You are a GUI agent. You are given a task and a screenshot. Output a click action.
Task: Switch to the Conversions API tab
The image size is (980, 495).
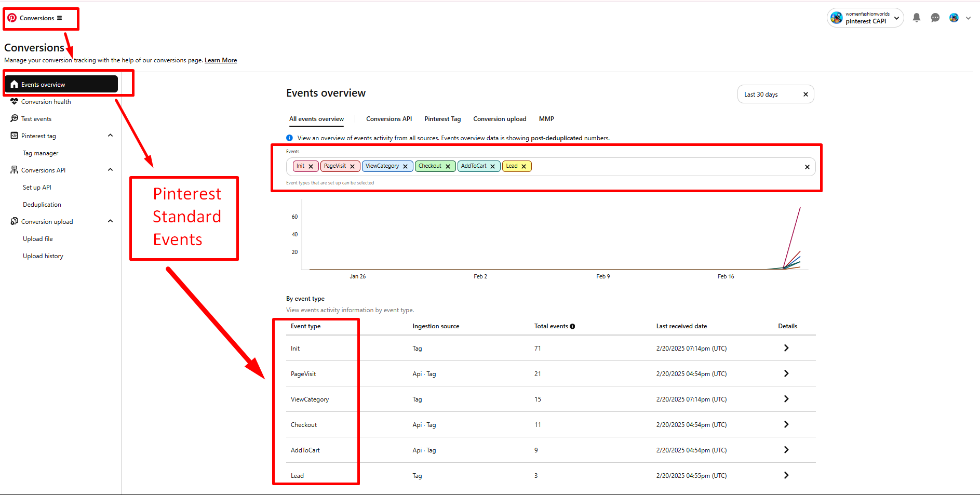[388, 119]
